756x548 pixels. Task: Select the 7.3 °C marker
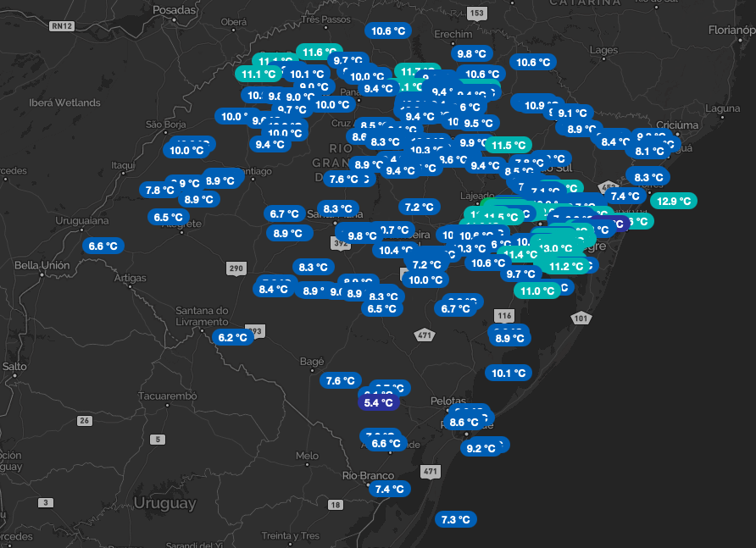(x=456, y=519)
